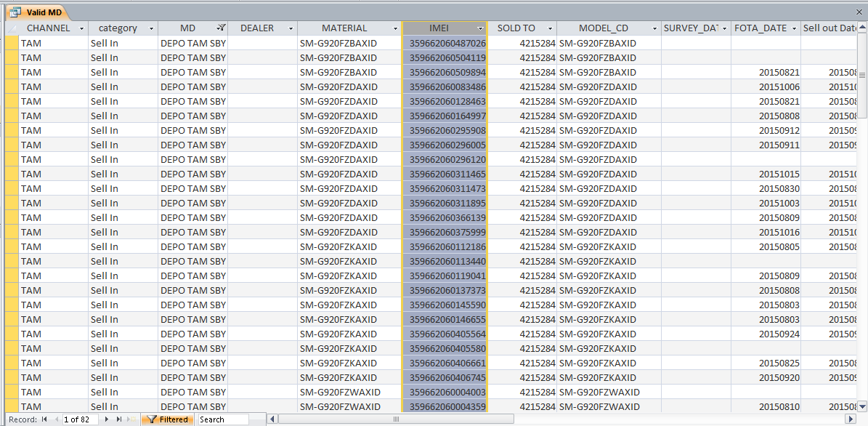Image resolution: width=868 pixels, height=426 pixels.
Task: Click IMEI cell 359662060164997
Action: pyautogui.click(x=445, y=116)
